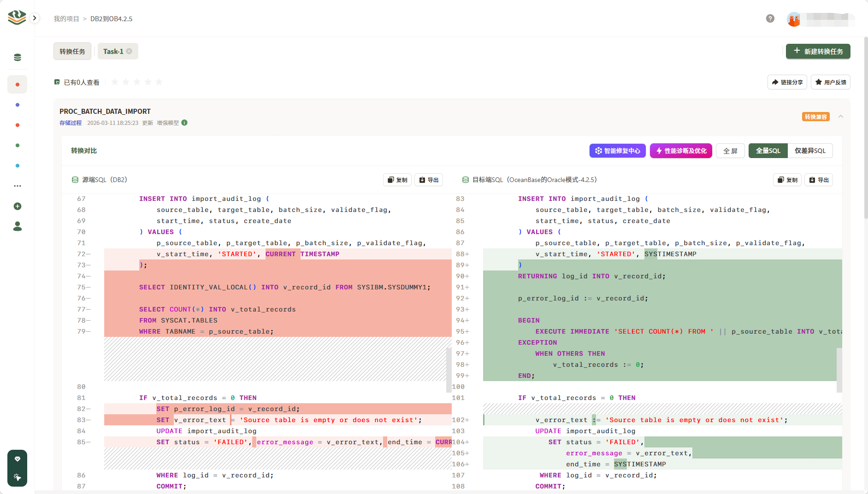
Task: Click the enhanced model info icon
Action: point(184,123)
